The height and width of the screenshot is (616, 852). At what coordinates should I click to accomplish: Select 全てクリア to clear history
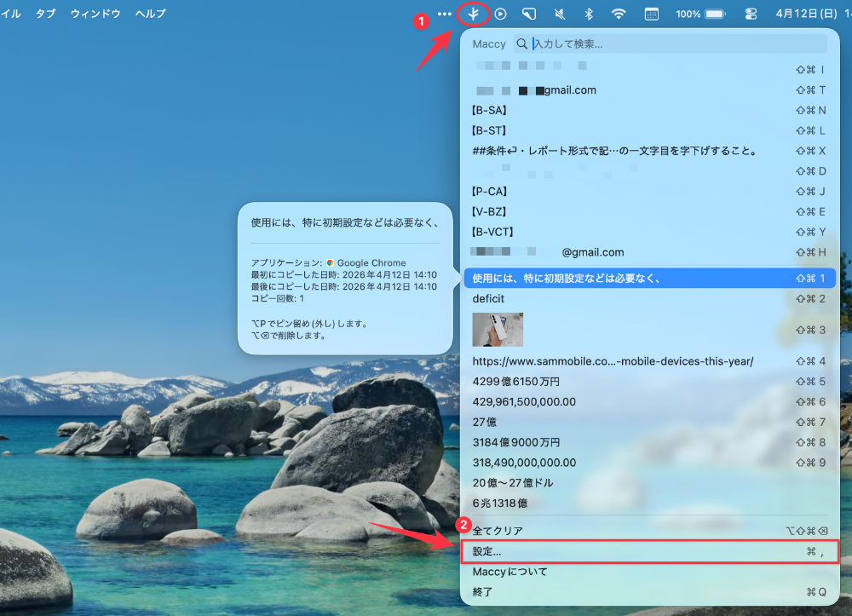pos(649,531)
